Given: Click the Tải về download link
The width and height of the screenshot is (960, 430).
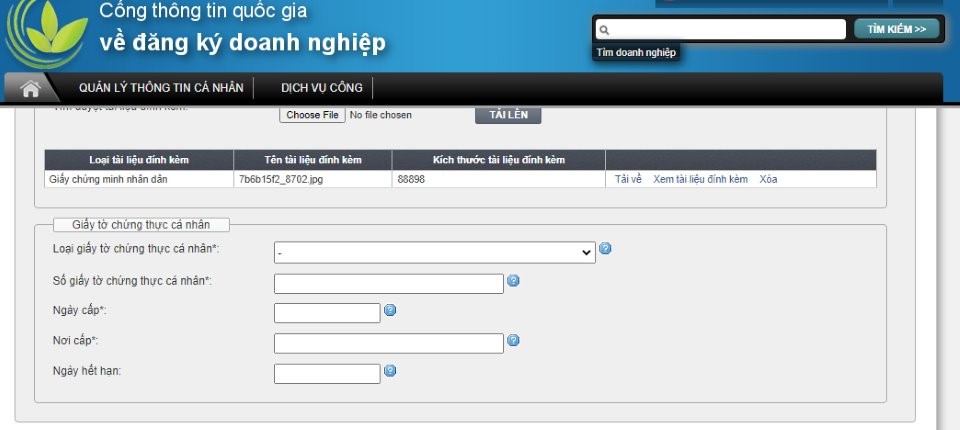Looking at the screenshot, I should tap(627, 180).
